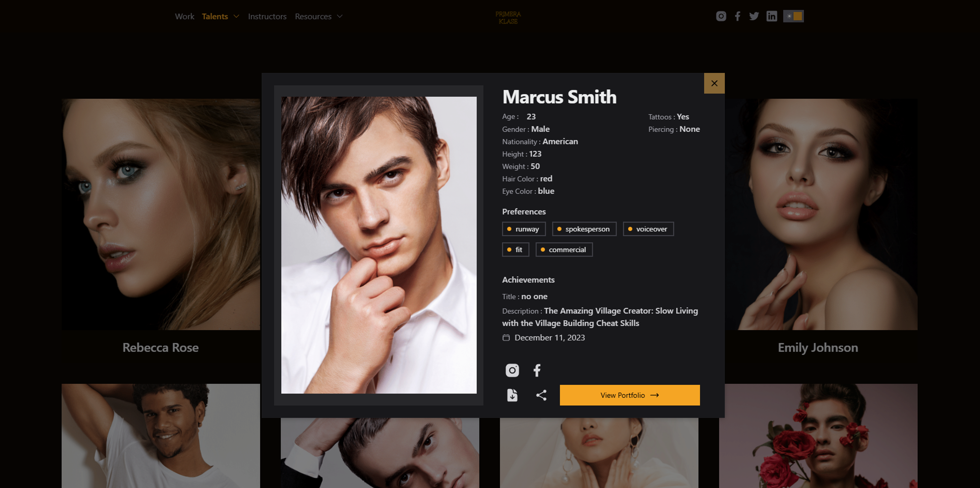Click the calendar icon beside December 11, 2023
The width and height of the screenshot is (980, 488).
click(506, 338)
